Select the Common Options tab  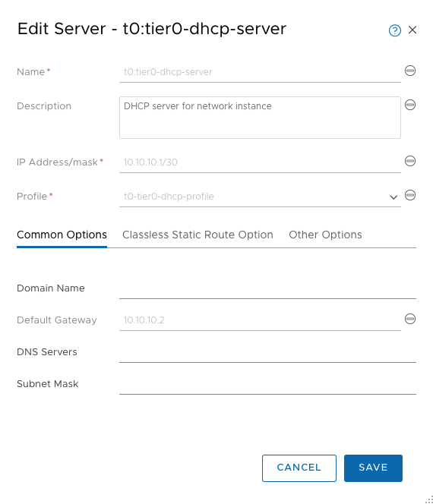point(62,235)
